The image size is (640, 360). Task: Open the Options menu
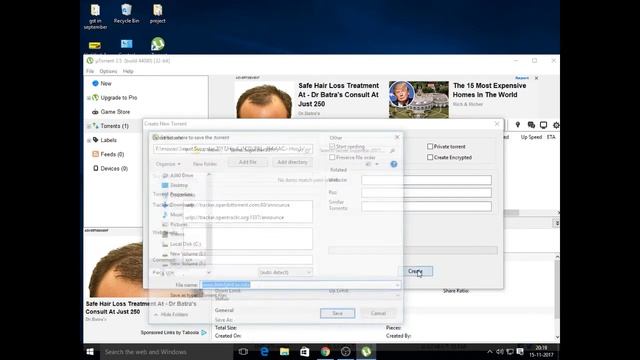tap(108, 71)
